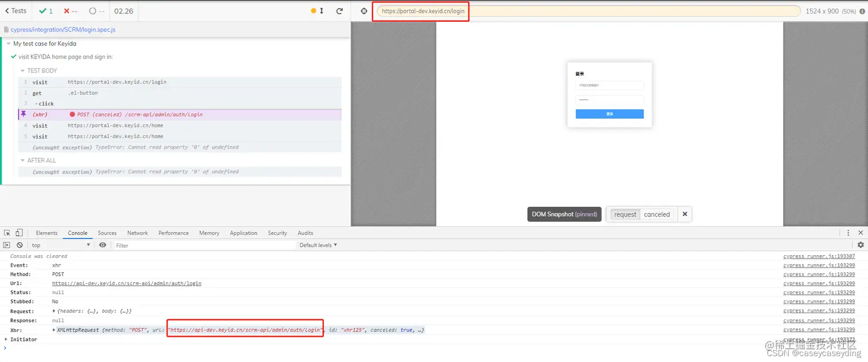The height and width of the screenshot is (362, 868).
Task: Close the DevTools panel
Action: [861, 233]
